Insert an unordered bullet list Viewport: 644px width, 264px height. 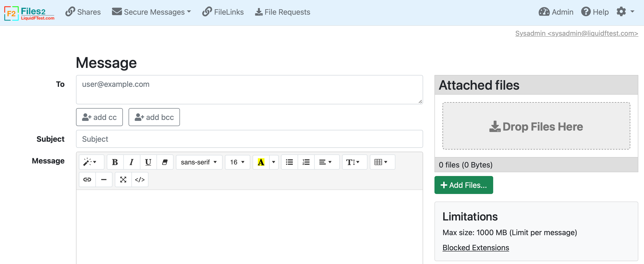289,162
